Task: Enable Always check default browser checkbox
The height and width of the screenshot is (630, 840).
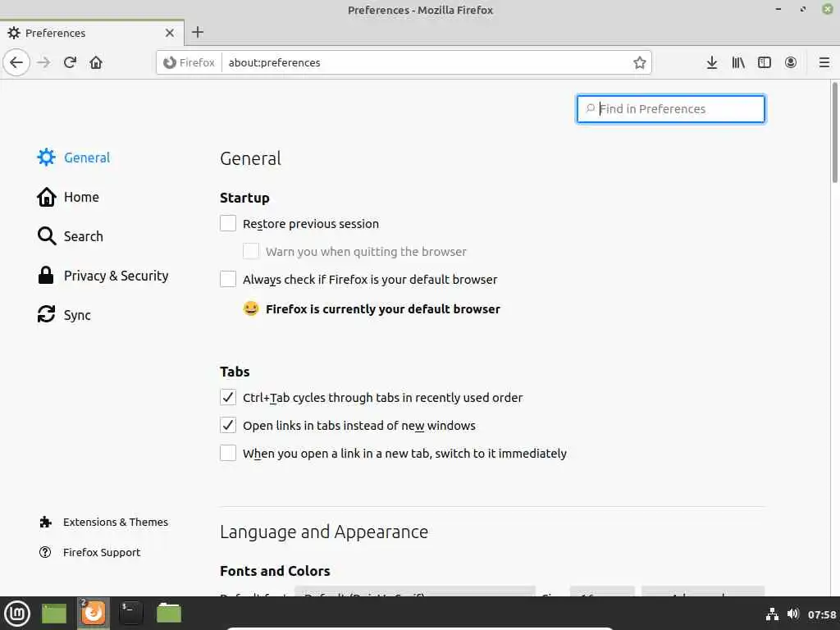Action: (228, 279)
